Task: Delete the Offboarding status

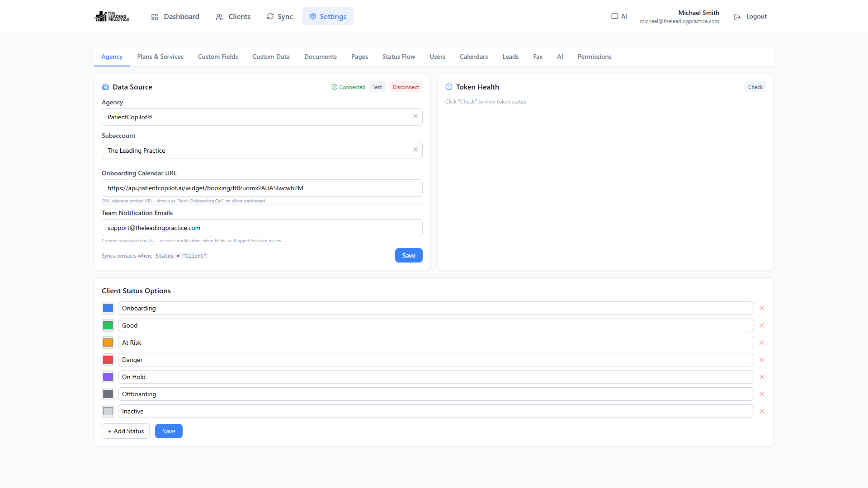Action: 762,394
